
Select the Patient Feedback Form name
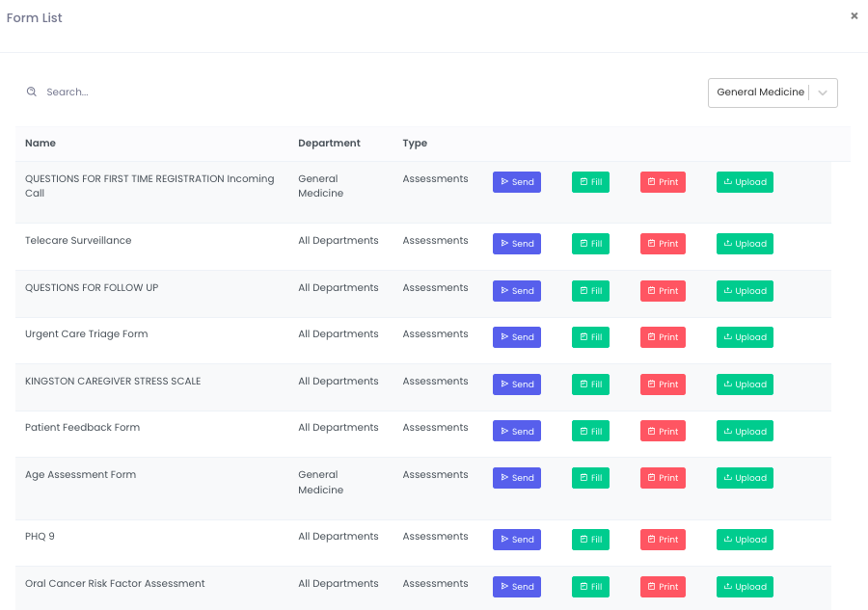pos(83,428)
